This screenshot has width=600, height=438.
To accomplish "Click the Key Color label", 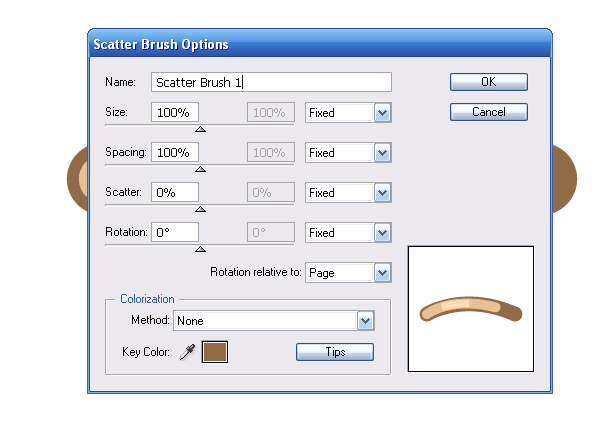I will click(146, 352).
